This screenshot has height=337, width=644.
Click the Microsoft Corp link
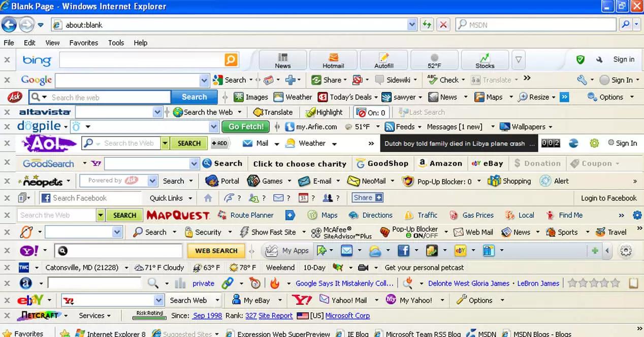tap(348, 315)
